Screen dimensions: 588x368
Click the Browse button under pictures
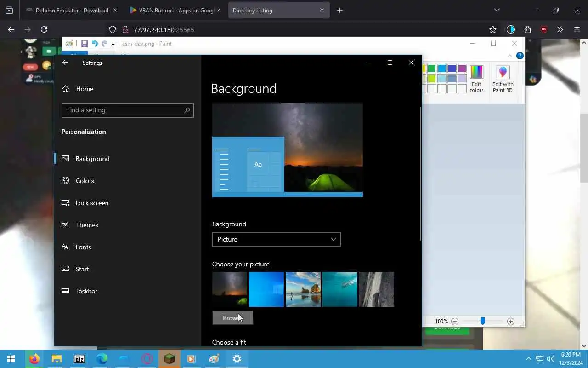pyautogui.click(x=232, y=318)
